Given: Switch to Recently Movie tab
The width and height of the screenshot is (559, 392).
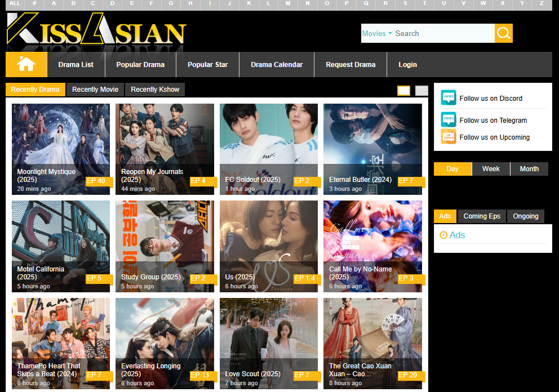Looking at the screenshot, I should coord(95,90).
